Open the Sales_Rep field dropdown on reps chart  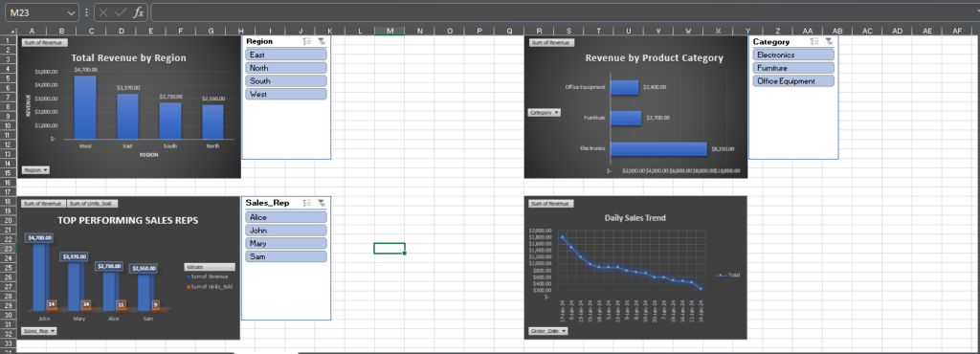[x=38, y=331]
